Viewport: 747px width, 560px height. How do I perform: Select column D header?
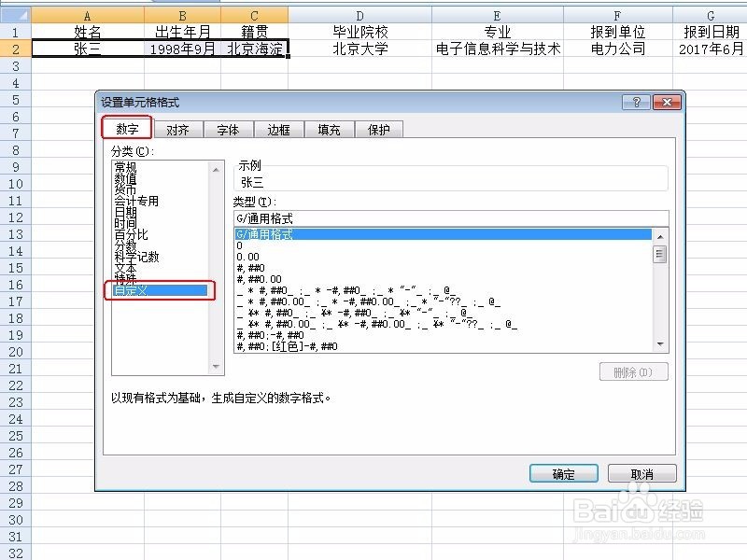(x=359, y=15)
